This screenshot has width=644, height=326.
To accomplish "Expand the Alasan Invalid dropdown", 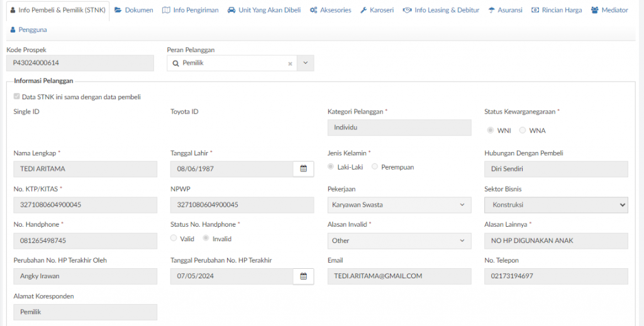I will [x=399, y=241].
